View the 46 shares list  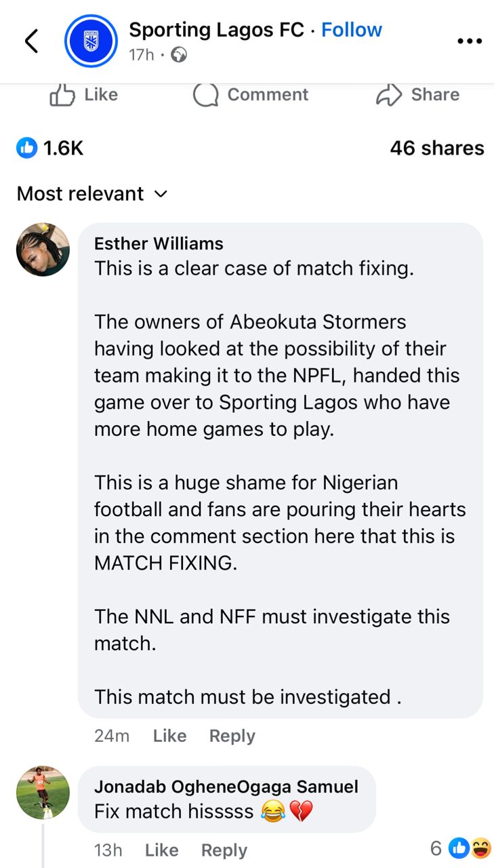(x=436, y=148)
